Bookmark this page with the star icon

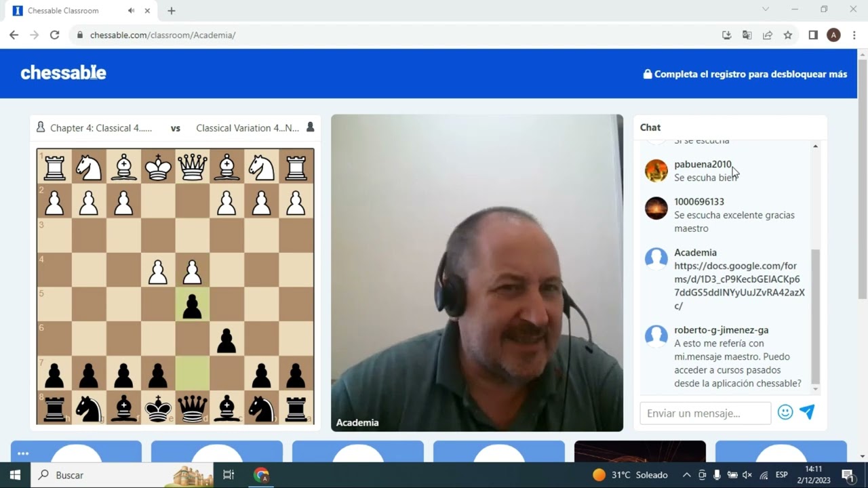tap(788, 35)
